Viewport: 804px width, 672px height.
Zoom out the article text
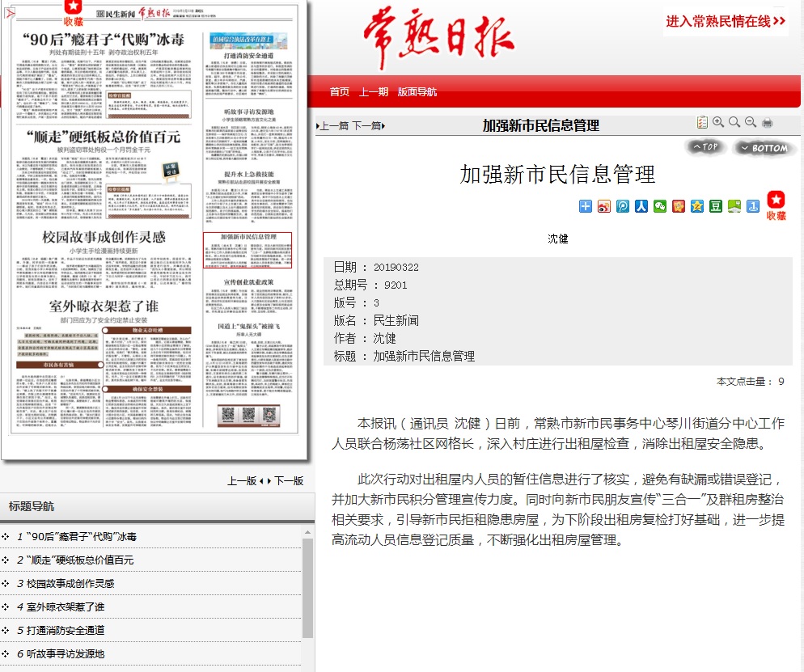coord(751,122)
